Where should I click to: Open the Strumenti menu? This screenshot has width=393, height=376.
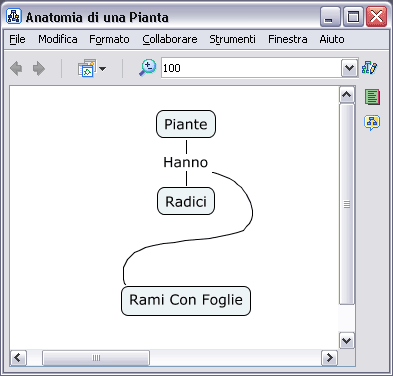[x=232, y=39]
